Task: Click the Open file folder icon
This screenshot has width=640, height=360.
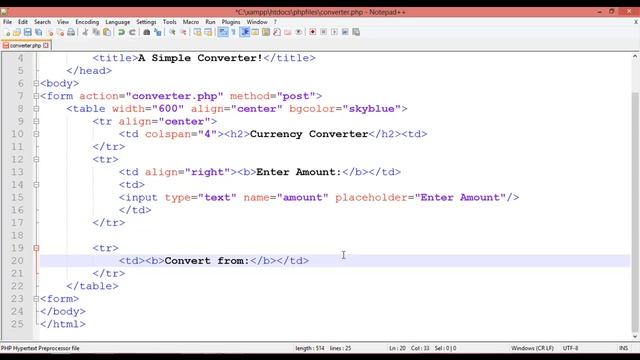Action: click(17, 32)
